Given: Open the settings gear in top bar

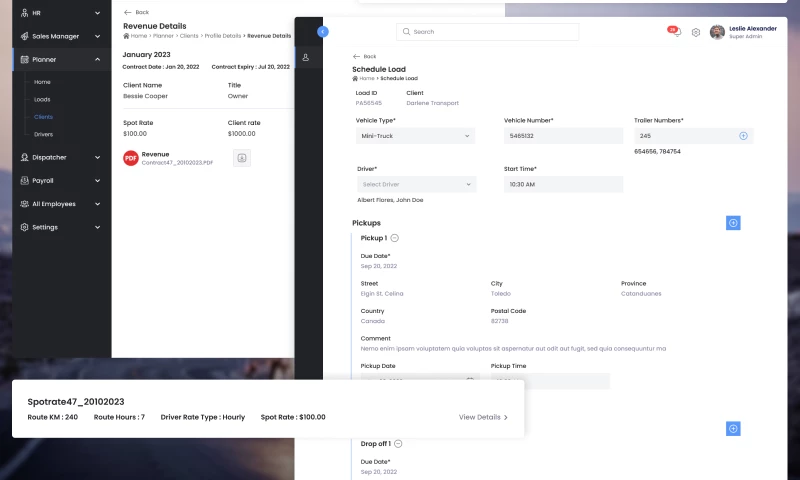Looking at the screenshot, I should pos(696,32).
